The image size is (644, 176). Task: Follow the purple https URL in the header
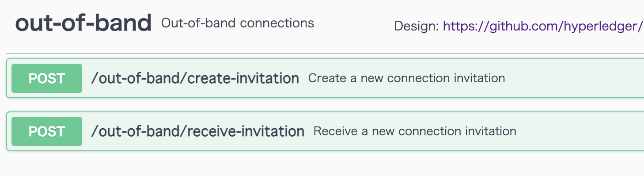point(543,27)
